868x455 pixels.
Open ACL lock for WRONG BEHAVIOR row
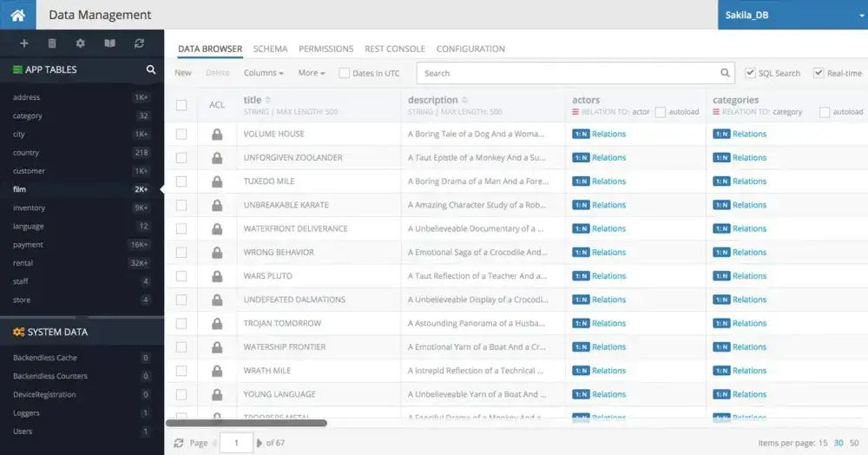[217, 253]
